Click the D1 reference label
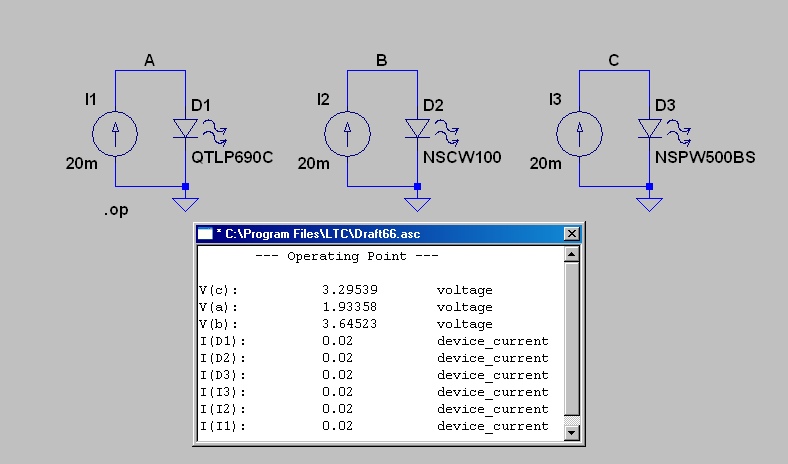The image size is (788, 464). [x=201, y=106]
